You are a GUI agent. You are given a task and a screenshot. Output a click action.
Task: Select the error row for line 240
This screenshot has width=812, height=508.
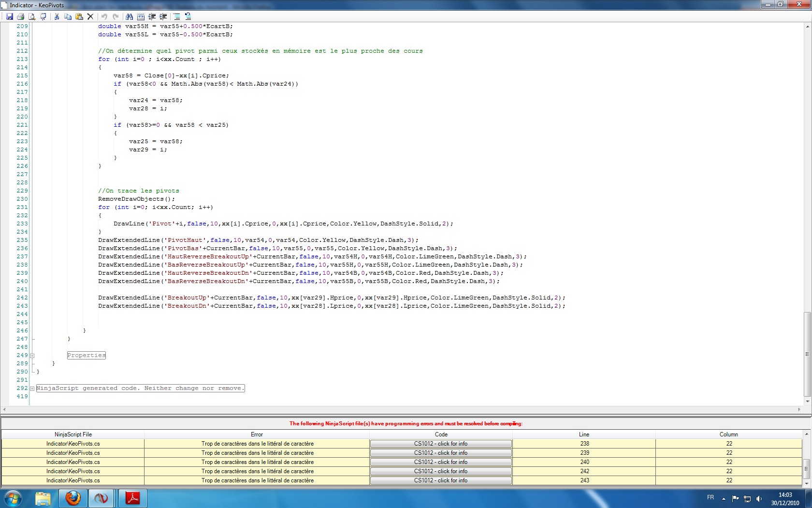click(257, 462)
